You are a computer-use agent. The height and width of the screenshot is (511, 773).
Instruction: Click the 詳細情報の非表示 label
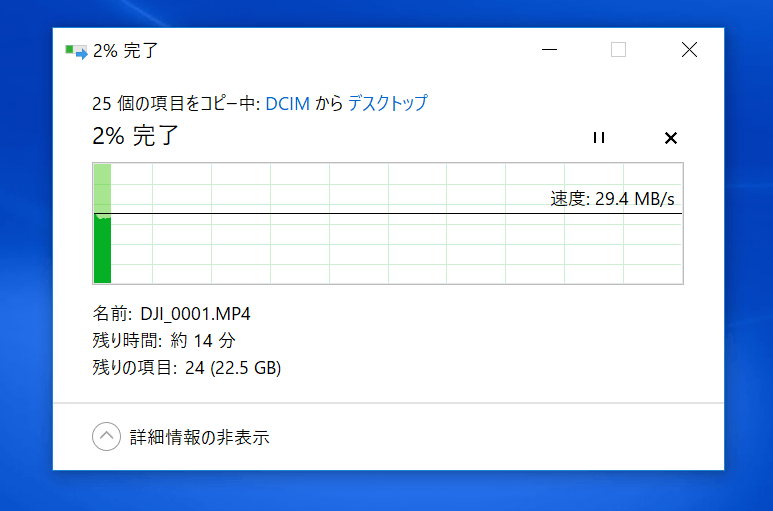tap(199, 437)
